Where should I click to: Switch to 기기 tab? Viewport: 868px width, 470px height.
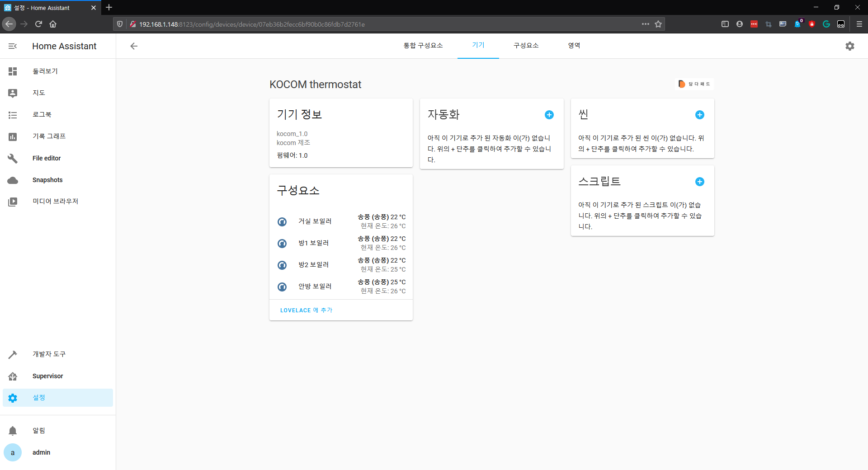tap(478, 46)
